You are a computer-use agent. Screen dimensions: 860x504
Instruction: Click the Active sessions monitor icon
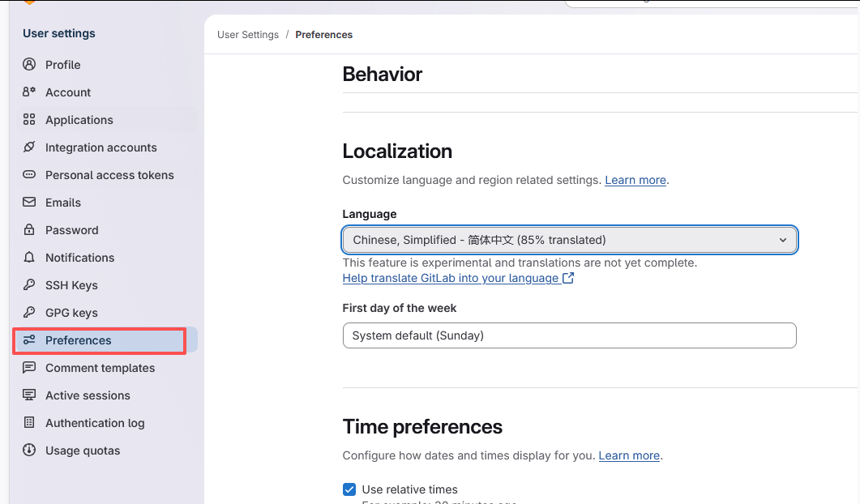click(x=29, y=395)
